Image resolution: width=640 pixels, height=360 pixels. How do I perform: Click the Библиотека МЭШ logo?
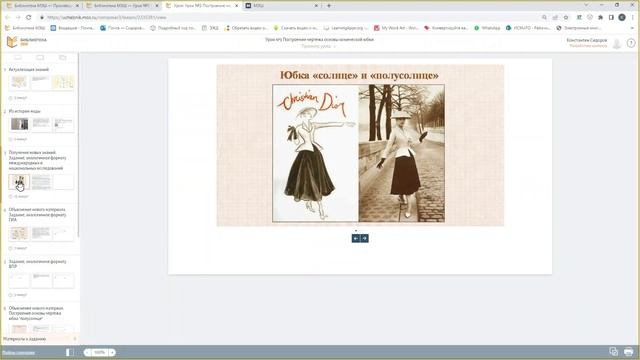[x=27, y=42]
